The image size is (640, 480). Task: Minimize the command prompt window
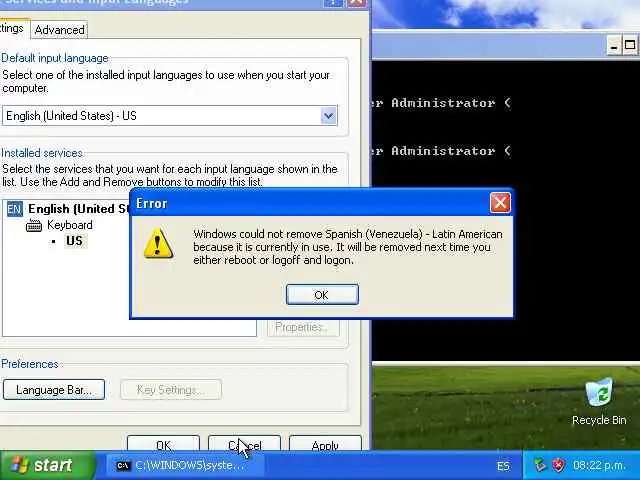click(613, 45)
